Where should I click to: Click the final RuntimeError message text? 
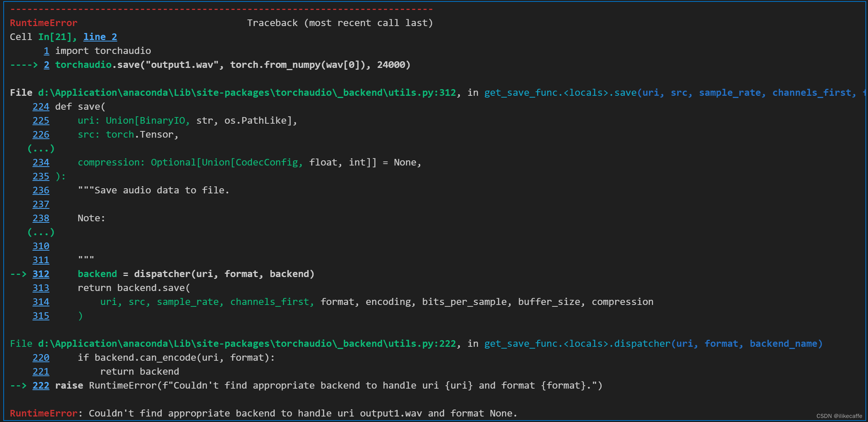303,414
